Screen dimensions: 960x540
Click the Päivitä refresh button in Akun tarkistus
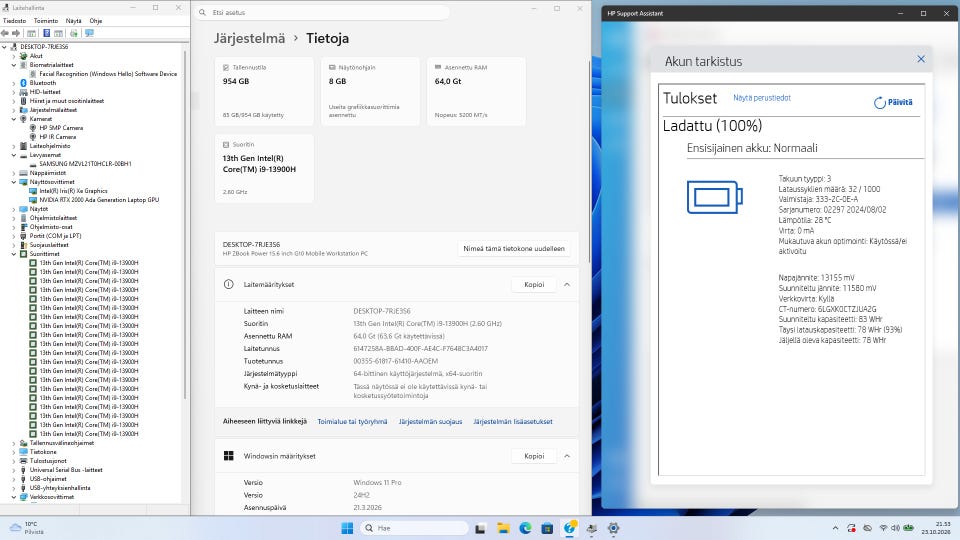pyautogui.click(x=893, y=102)
